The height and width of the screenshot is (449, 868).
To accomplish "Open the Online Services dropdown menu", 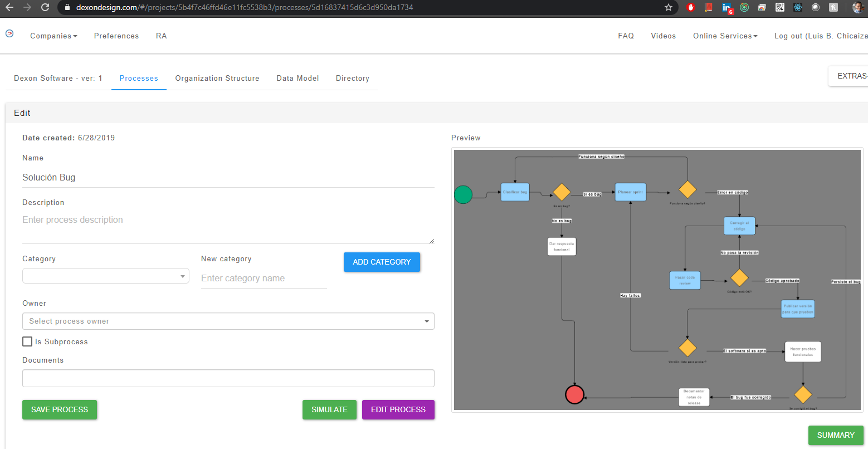I will [725, 36].
